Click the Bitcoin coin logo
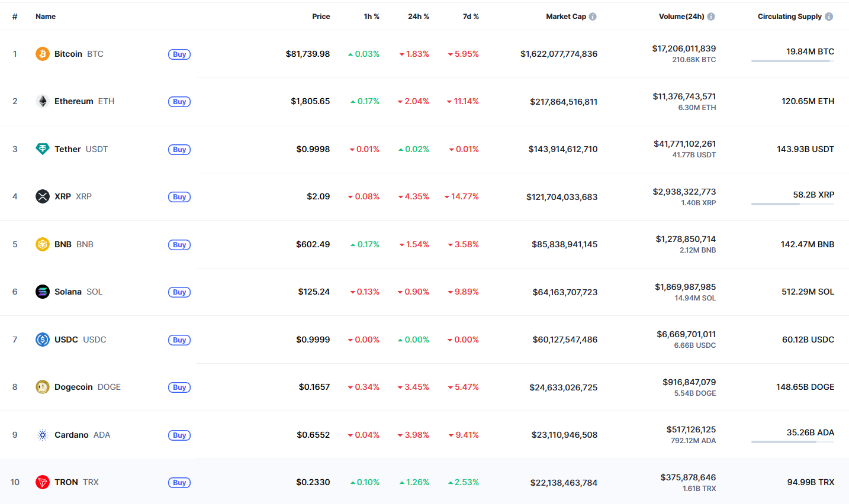This screenshot has height=504, width=849. (x=43, y=54)
